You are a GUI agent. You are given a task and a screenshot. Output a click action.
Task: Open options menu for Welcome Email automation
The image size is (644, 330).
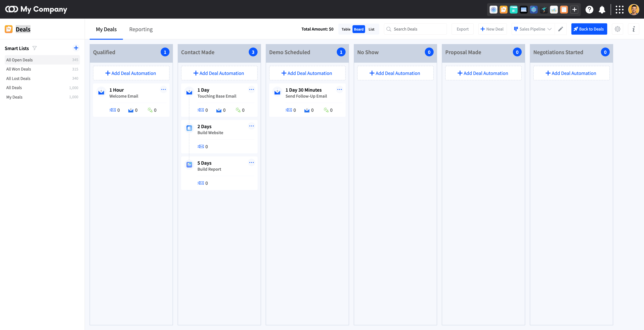point(164,89)
